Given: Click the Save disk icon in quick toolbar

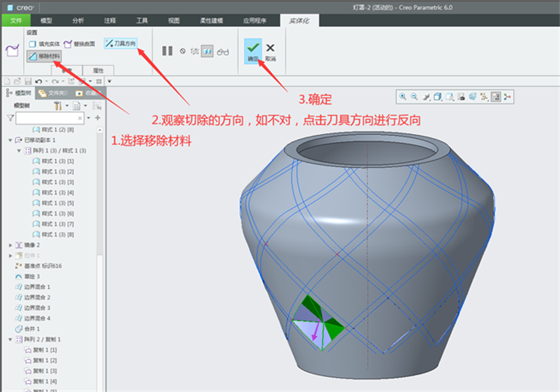Looking at the screenshot, I should (28, 81).
